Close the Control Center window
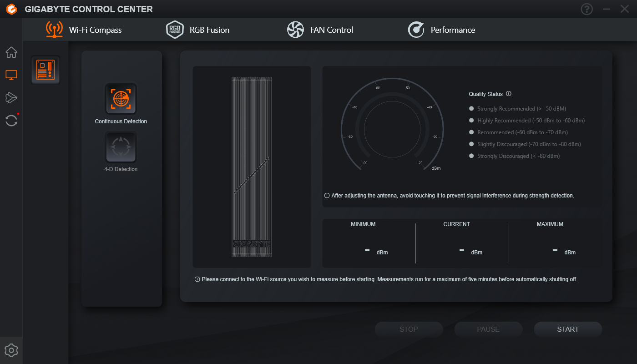 tap(625, 9)
